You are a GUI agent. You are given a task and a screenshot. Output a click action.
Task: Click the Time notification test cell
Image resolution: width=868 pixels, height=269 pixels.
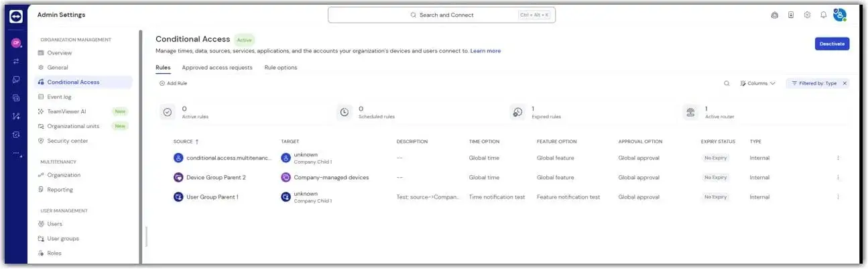(x=497, y=197)
